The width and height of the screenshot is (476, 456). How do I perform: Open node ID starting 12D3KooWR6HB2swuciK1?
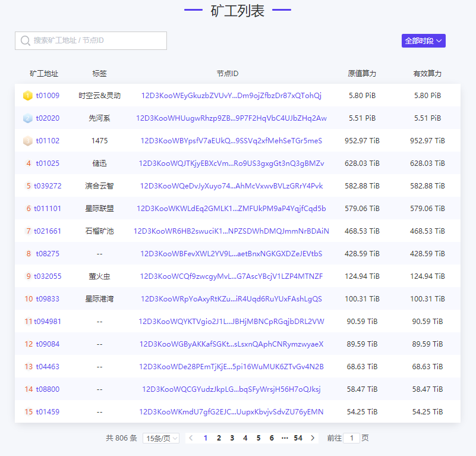(231, 231)
